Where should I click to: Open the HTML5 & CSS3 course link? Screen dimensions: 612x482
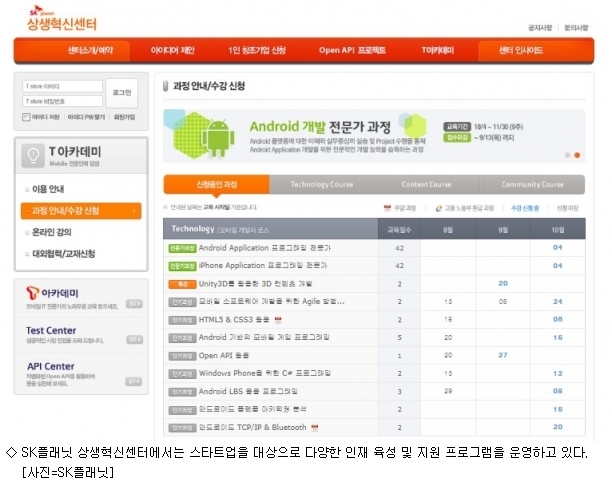tap(234, 320)
